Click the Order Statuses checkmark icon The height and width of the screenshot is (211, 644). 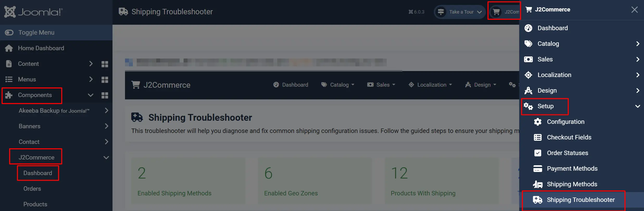538,153
